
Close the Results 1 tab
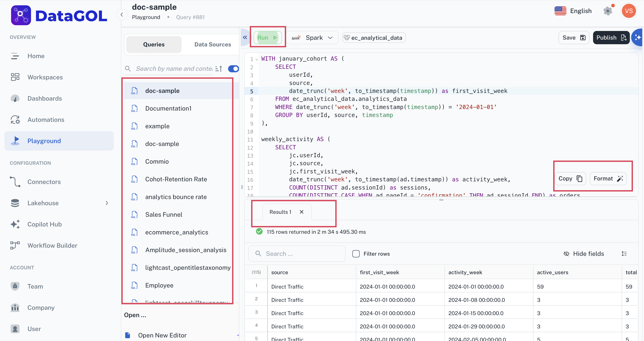[302, 212]
